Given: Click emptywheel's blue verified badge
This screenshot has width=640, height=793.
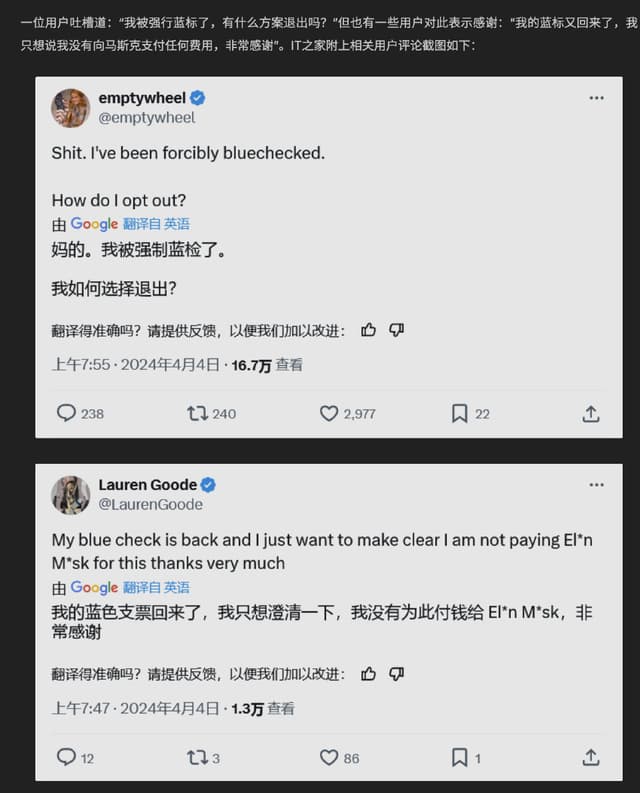Looking at the screenshot, I should 197,98.
